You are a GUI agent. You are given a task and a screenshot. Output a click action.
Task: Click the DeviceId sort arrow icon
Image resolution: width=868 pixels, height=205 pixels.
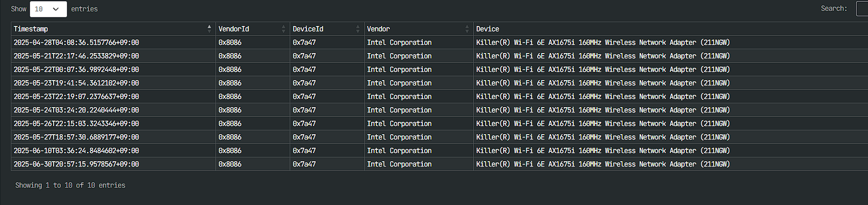(357, 29)
